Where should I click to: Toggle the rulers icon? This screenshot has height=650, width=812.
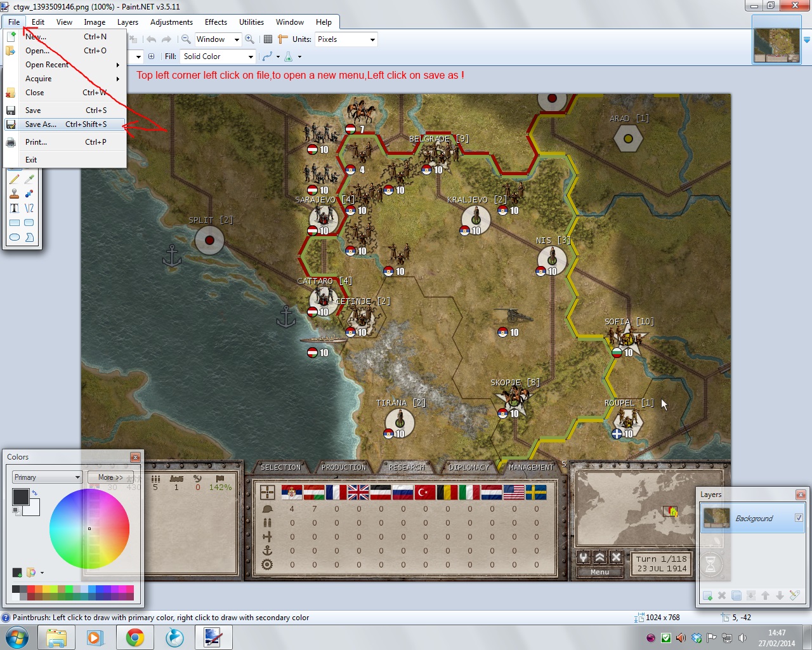click(x=283, y=39)
